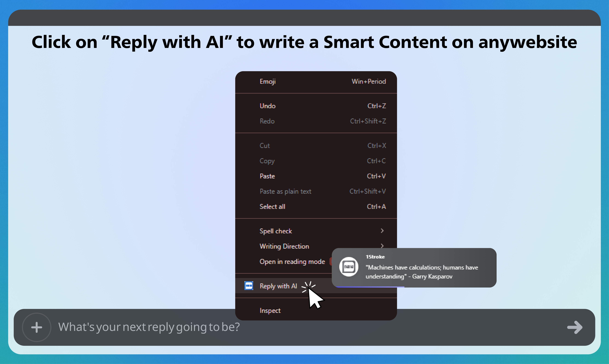Click the Reply with AI extension icon

click(249, 286)
